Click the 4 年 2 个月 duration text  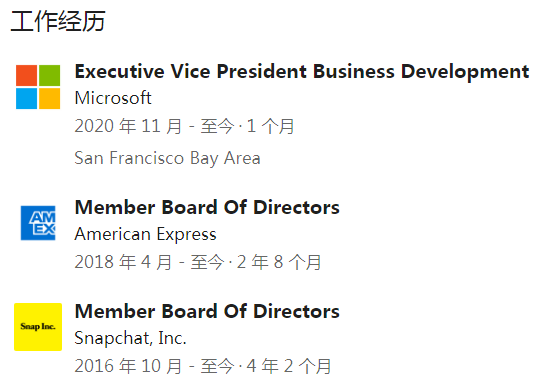tap(289, 366)
